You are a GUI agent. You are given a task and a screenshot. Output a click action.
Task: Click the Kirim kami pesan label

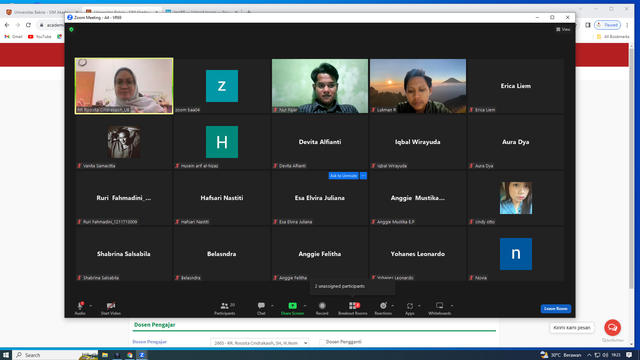click(x=572, y=328)
